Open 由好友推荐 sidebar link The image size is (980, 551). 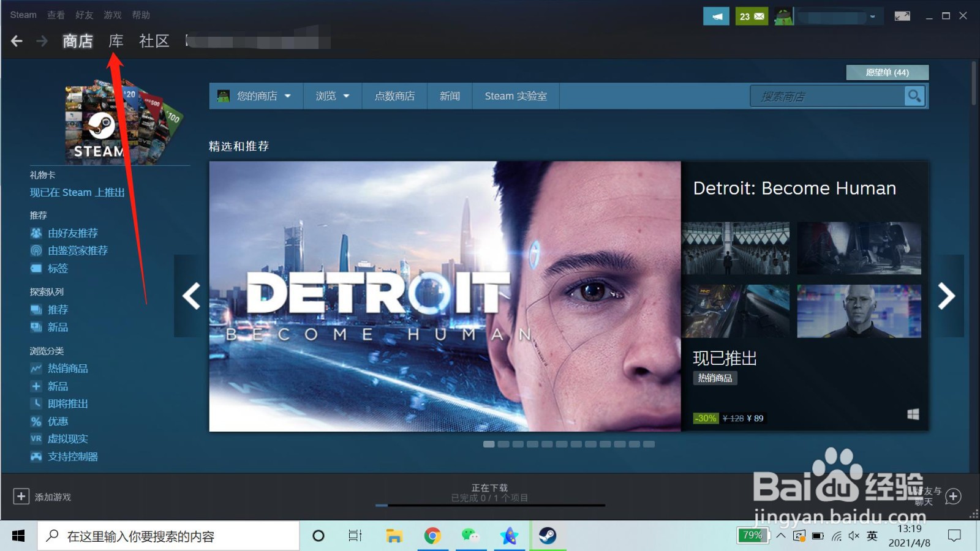coord(73,233)
